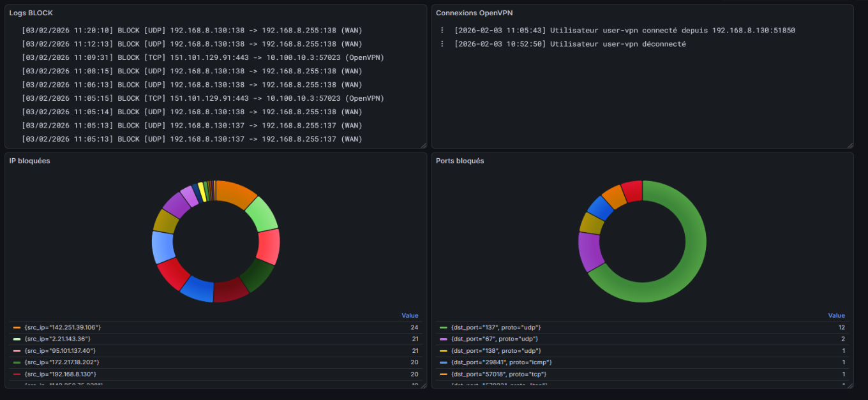Select the 11:09:31 BLOCK TCP OpenVPN log row
The image size is (868, 400).
tap(202, 57)
